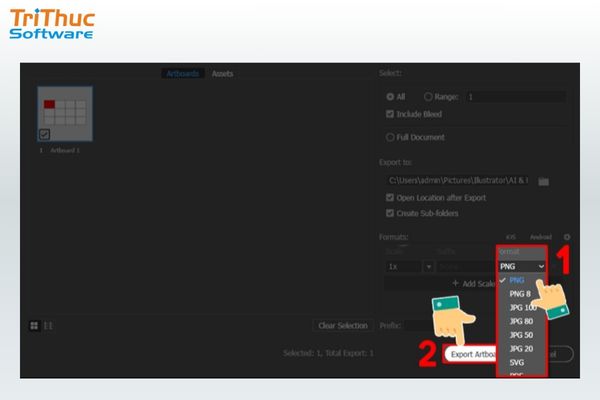Open the export folder browse icon
The width and height of the screenshot is (600, 400).
(543, 181)
